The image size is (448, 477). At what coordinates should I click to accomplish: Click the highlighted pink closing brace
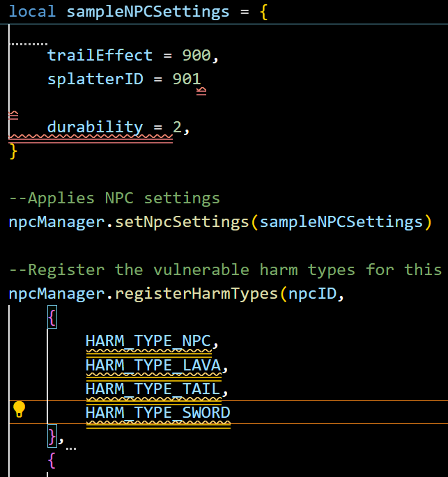[x=52, y=436]
